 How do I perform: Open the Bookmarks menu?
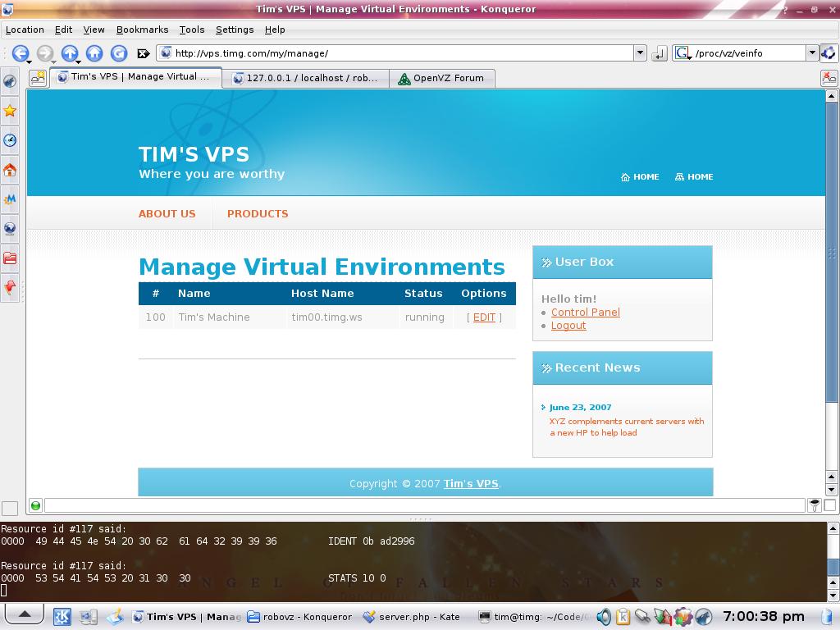142,30
